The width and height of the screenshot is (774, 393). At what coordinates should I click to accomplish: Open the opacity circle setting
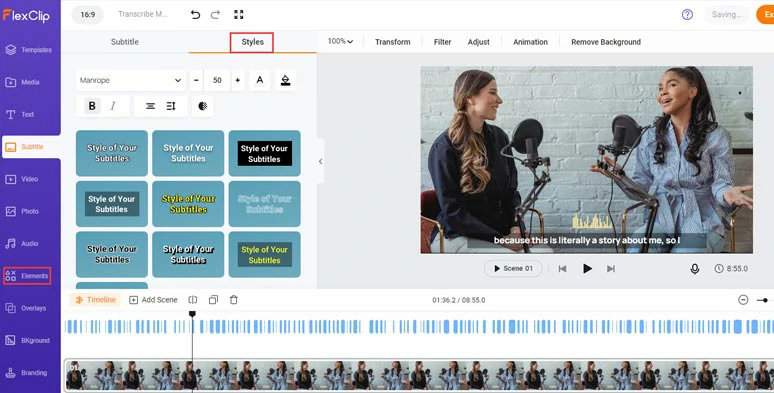tap(202, 106)
